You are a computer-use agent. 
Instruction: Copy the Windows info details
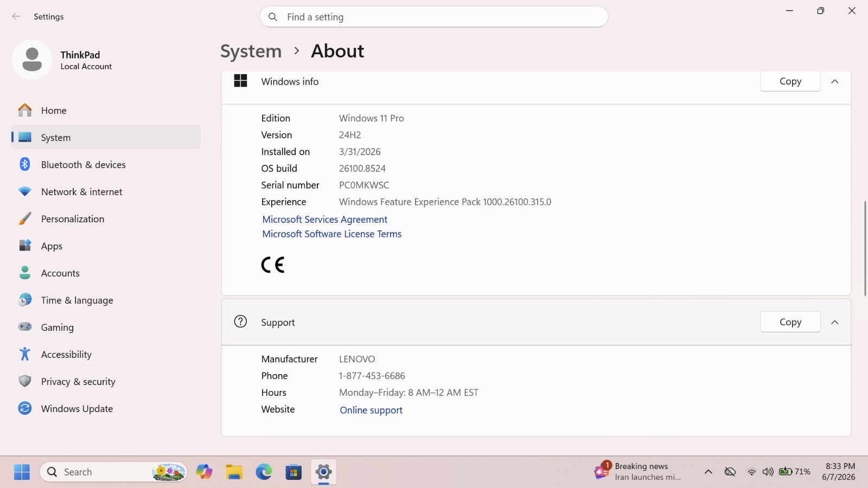[x=790, y=81]
